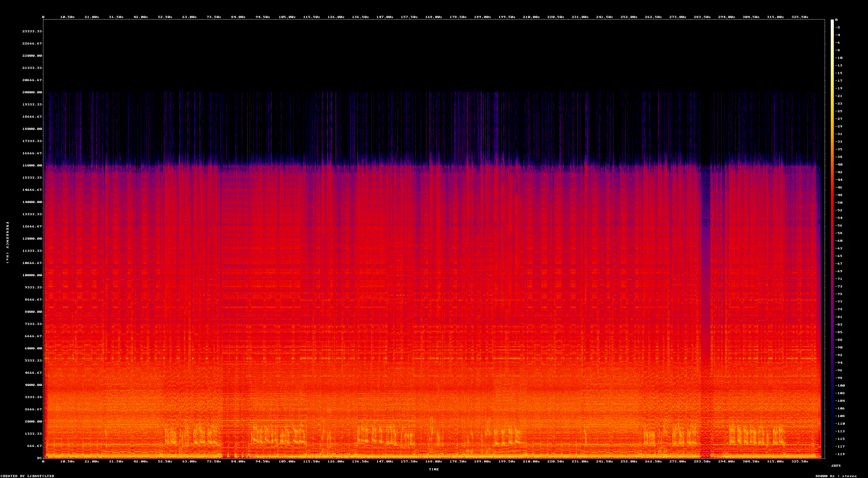
Task: Click the 666.67 Hz frequency label
Action: [x=34, y=446]
